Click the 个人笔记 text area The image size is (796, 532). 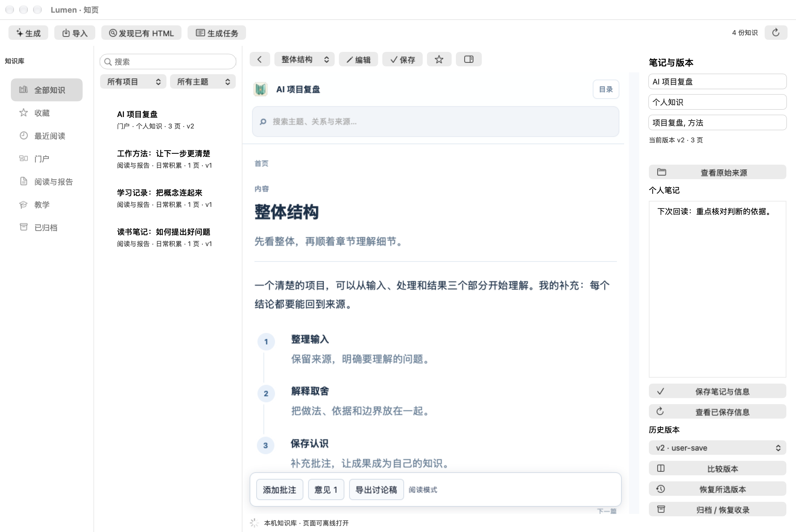pyautogui.click(x=717, y=289)
